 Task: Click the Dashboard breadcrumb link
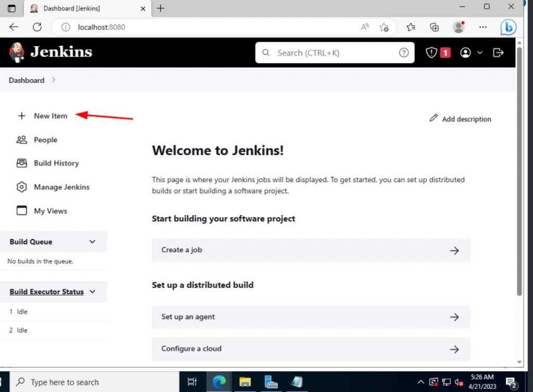coord(27,80)
